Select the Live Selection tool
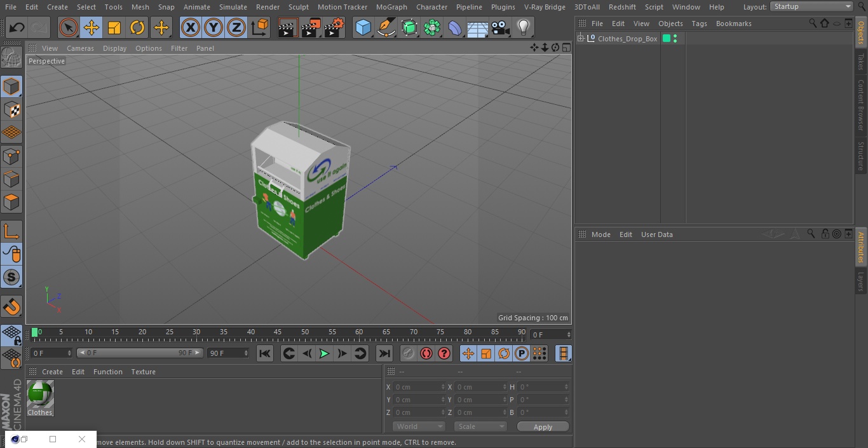Screen dimensions: 868x448 (69, 27)
